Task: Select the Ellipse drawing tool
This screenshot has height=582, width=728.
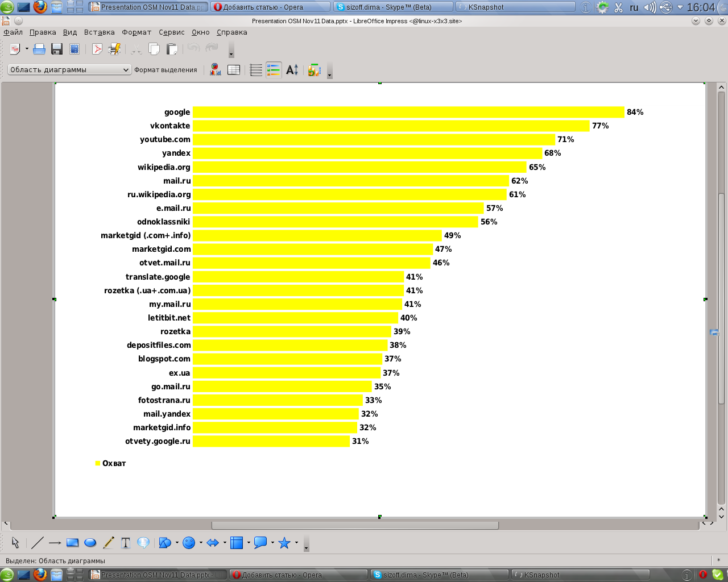Action: click(x=90, y=543)
